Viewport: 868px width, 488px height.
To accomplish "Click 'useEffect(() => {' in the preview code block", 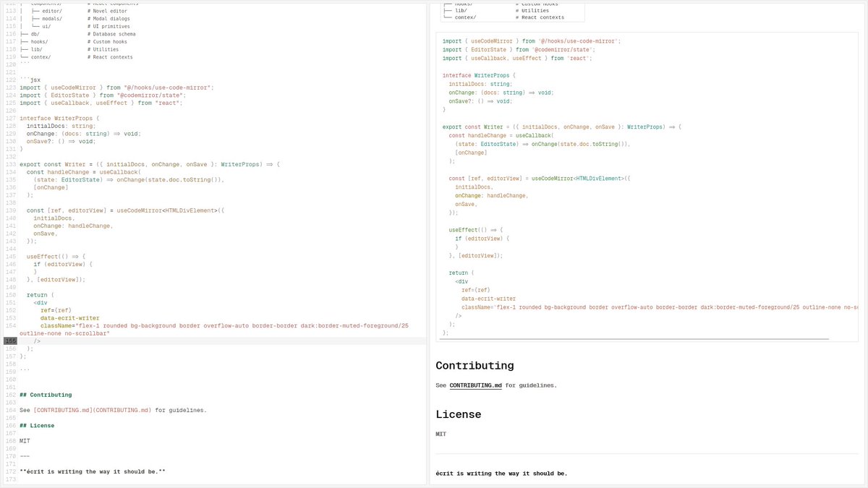I will click(x=476, y=229).
